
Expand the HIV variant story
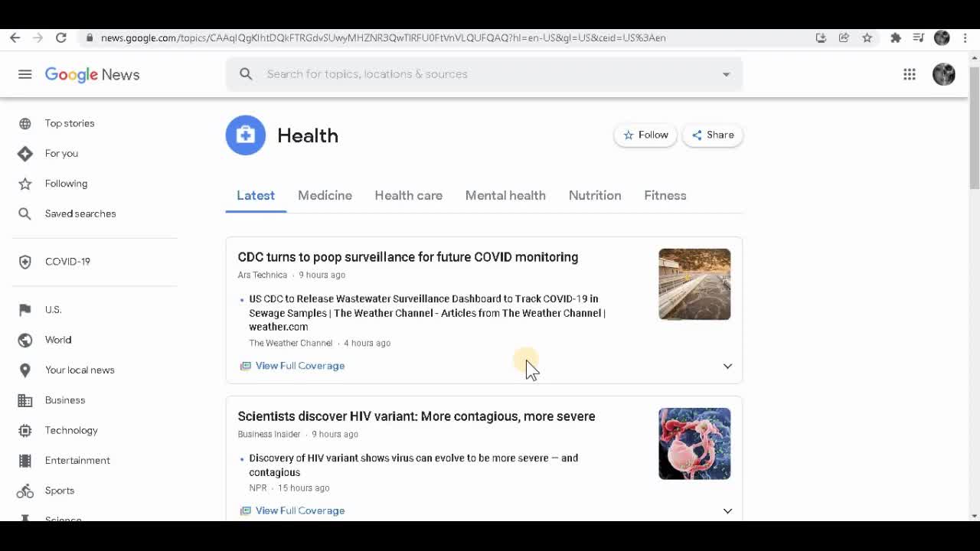[x=727, y=510]
